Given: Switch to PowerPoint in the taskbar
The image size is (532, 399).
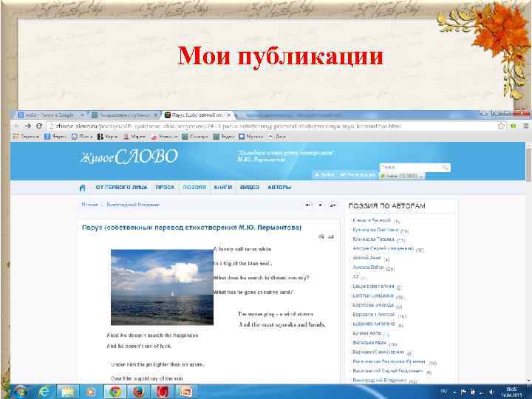Looking at the screenshot, I should (185, 392).
